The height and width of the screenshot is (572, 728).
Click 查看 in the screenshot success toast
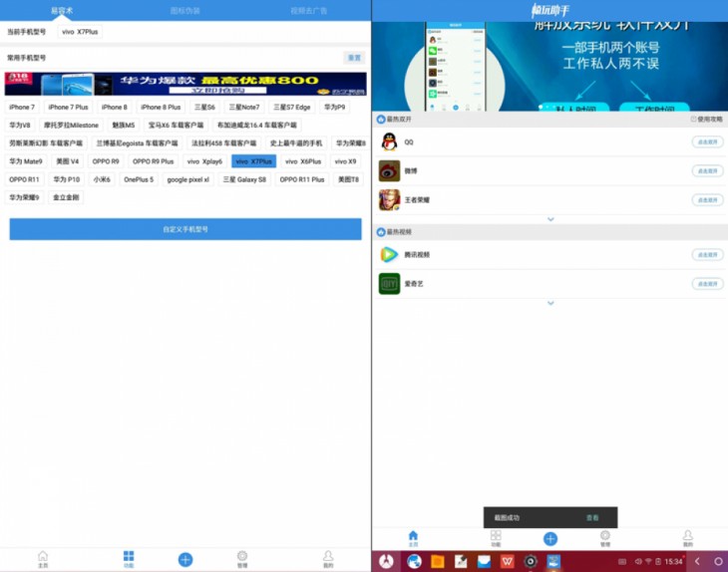point(592,518)
